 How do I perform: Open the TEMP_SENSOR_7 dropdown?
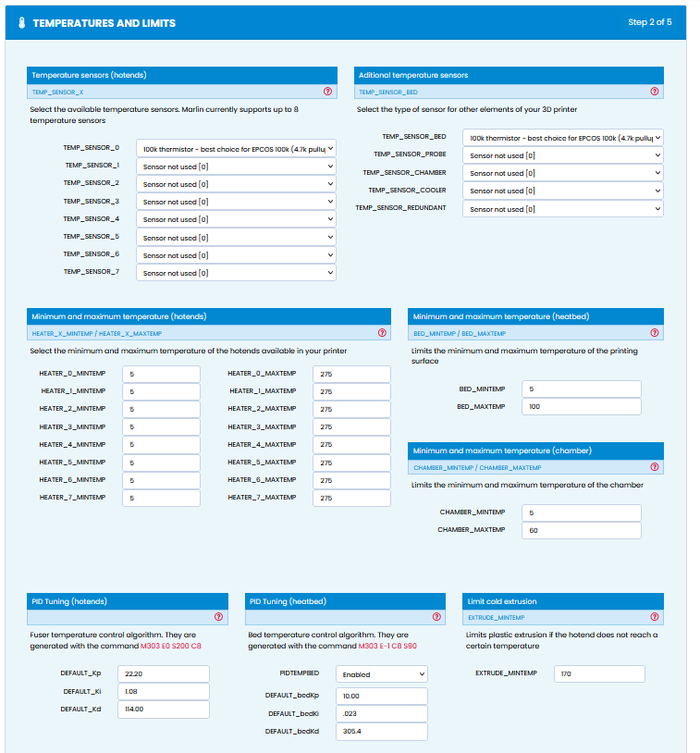(x=236, y=273)
